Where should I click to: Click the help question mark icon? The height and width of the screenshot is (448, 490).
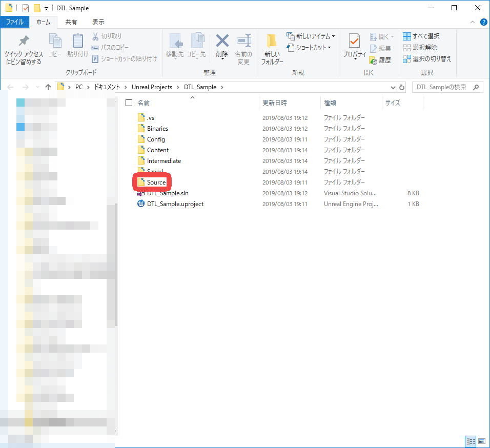[x=483, y=22]
